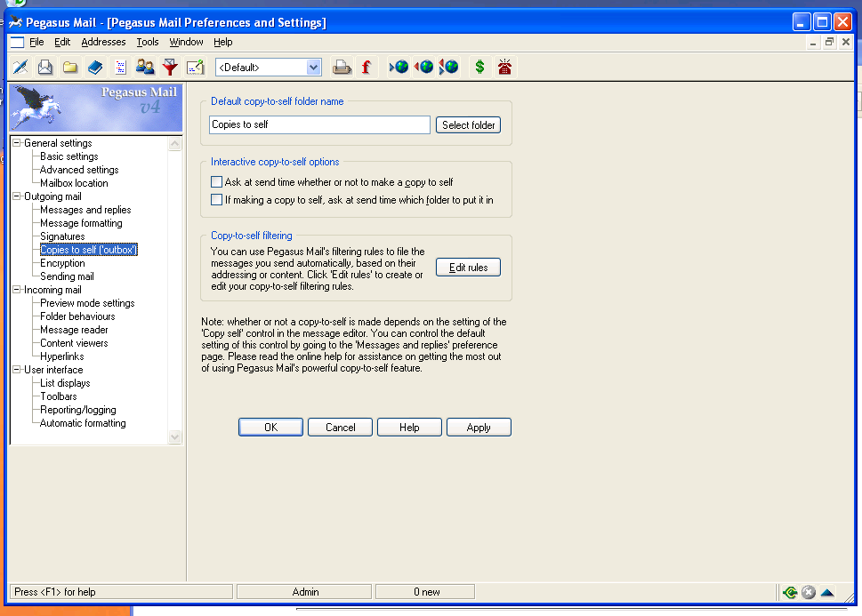Select Basic settings in the tree
The image size is (862, 616).
[x=69, y=156]
